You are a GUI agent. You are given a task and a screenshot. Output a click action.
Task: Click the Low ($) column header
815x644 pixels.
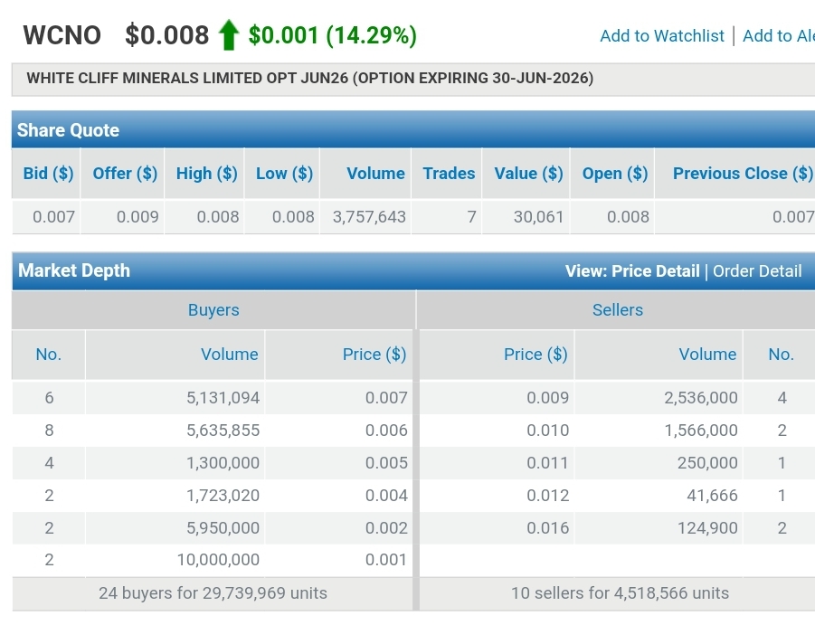[x=284, y=173]
